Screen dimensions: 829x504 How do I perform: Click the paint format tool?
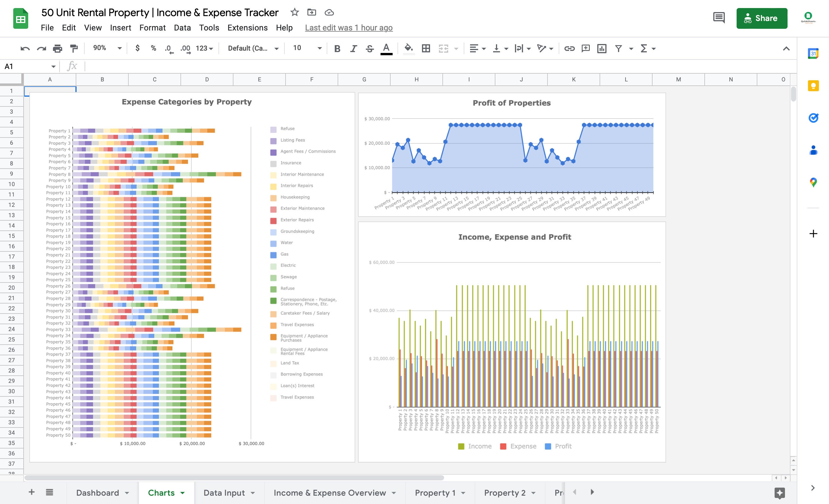coord(74,48)
